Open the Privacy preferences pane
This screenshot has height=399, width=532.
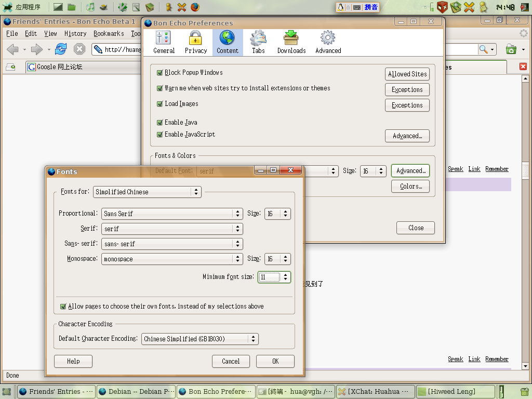pos(196,43)
